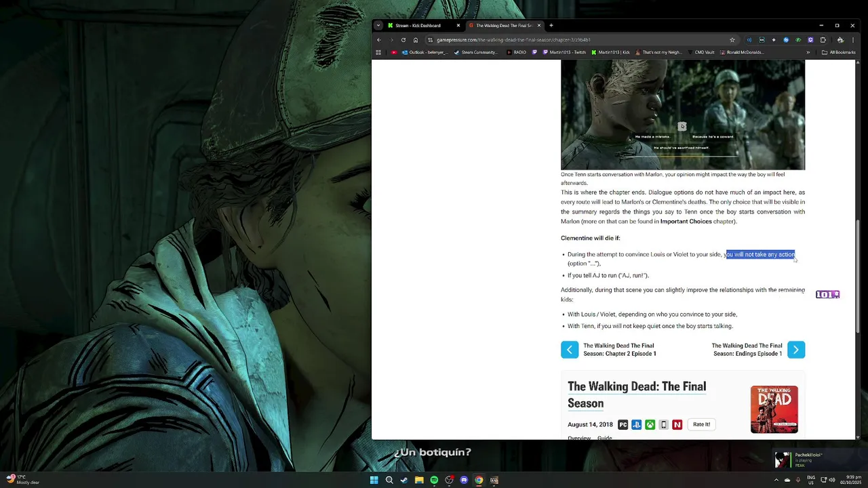Open the Outlook bookmark
The width and height of the screenshot is (868, 488).
click(x=424, y=52)
